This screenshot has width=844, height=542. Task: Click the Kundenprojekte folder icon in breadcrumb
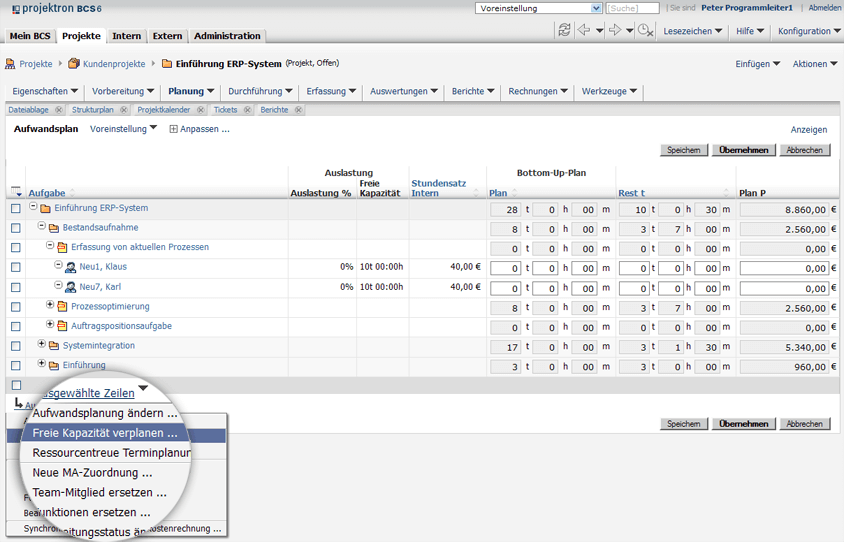74,64
